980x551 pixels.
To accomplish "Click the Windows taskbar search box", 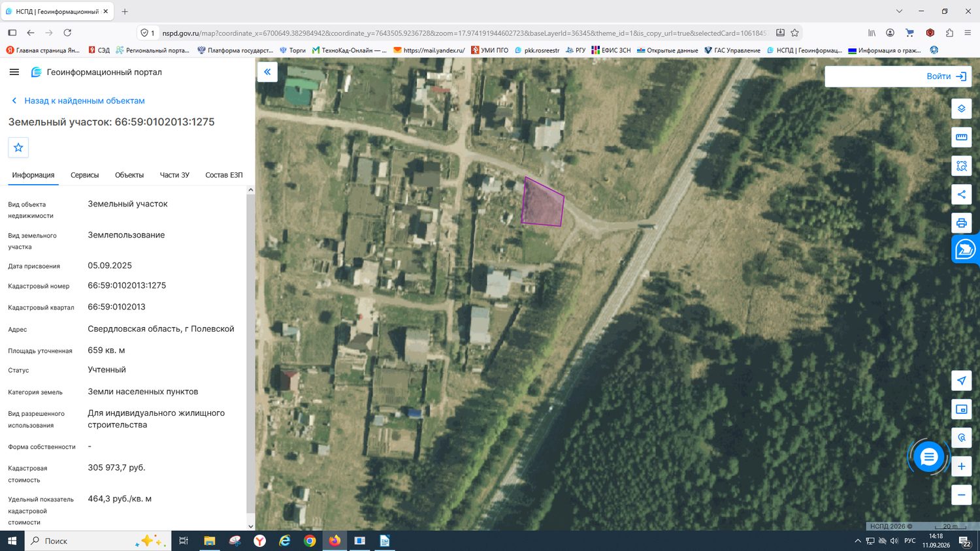I will point(98,541).
